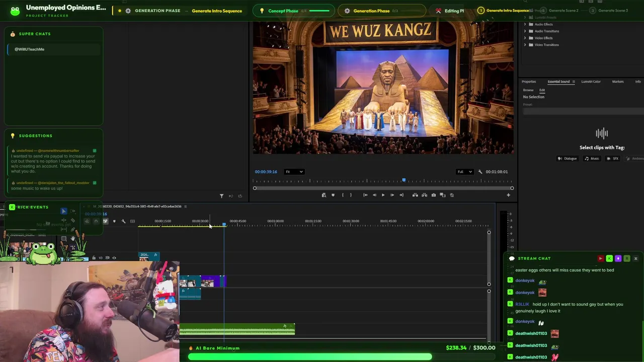
Task: Jump to the Out point
Action: (x=401, y=195)
